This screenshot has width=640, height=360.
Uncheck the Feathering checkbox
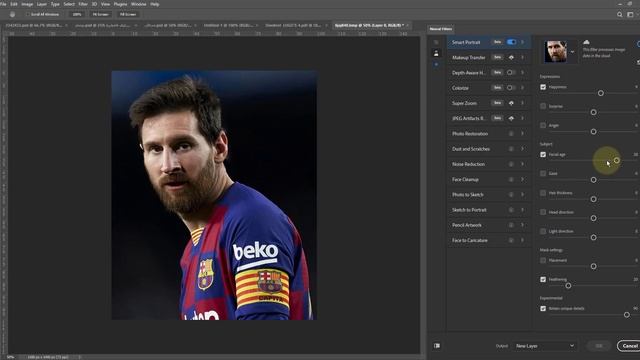[543, 280]
